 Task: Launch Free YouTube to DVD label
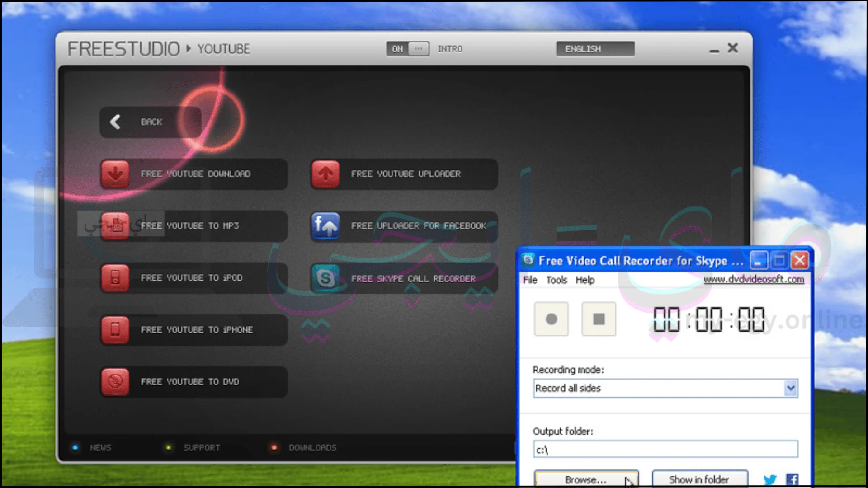pyautogui.click(x=190, y=382)
